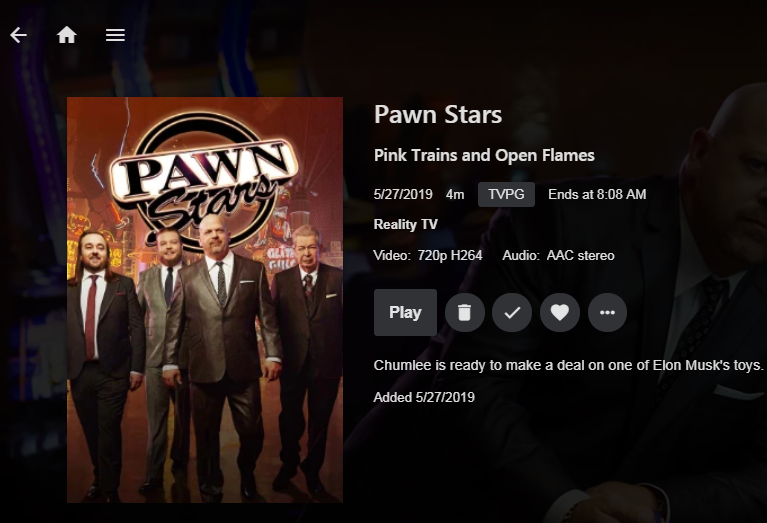
Task: Mark episode as played with checkmark
Action: (x=512, y=312)
